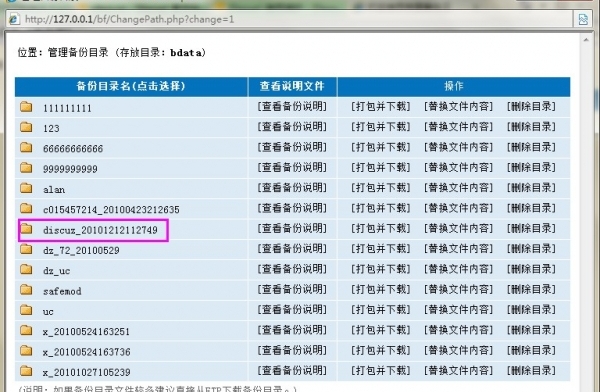Choose the dz_uc backup directory

(x=57, y=271)
